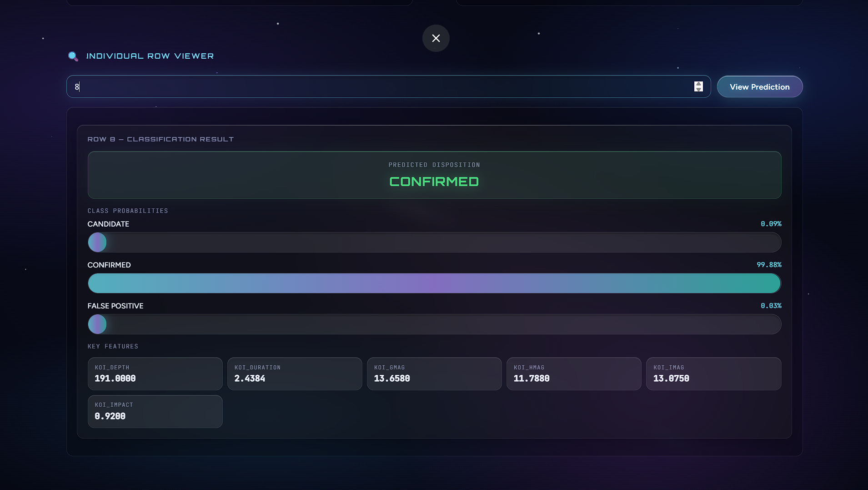Decrease row number with the down stepper arrow
The width and height of the screenshot is (868, 490).
coord(698,89)
